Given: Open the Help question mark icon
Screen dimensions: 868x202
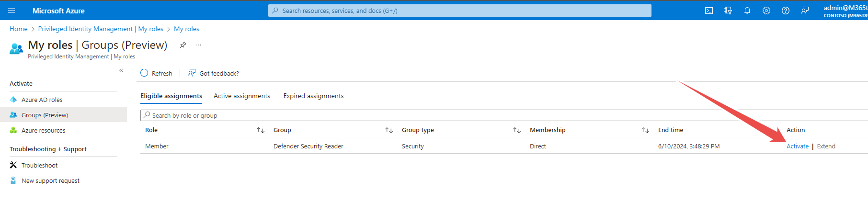Looking at the screenshot, I should (786, 11).
